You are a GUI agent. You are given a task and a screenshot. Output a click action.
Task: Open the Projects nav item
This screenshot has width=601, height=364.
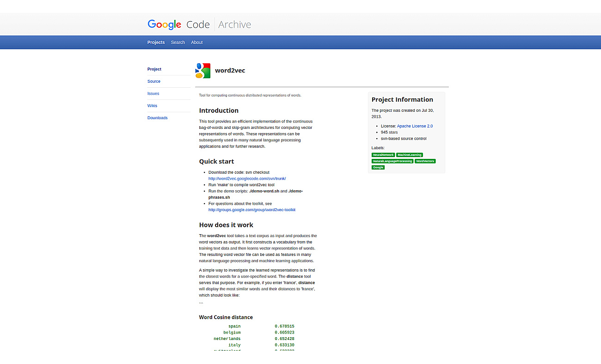156,42
